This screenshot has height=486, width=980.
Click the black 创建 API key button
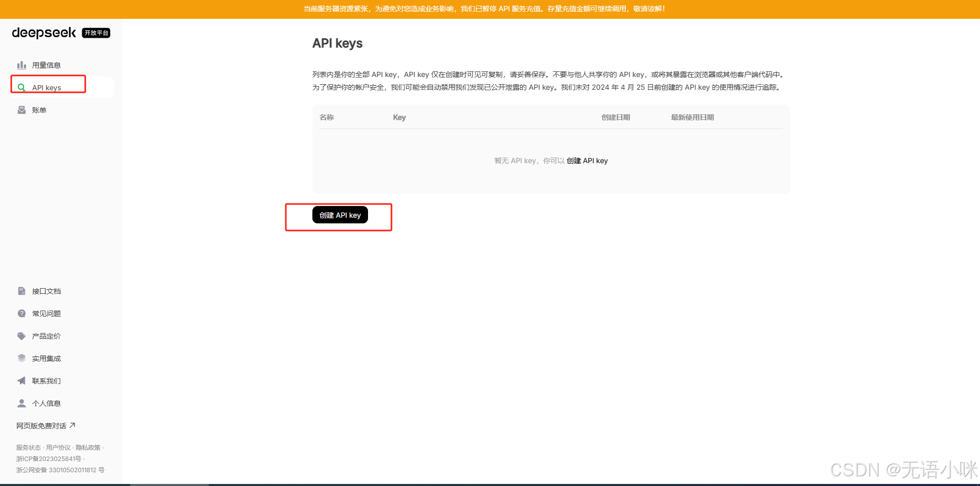tap(340, 215)
